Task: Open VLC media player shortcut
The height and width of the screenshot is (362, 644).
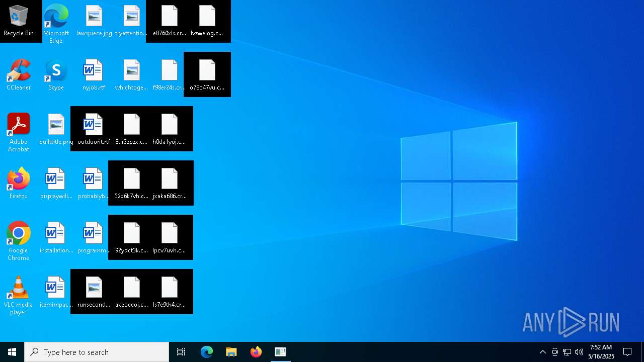Action: (x=19, y=295)
